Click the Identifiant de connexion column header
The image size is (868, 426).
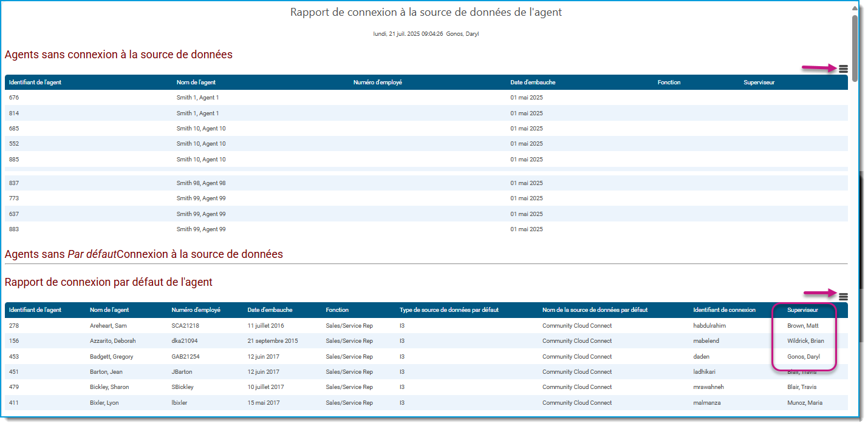coord(724,310)
